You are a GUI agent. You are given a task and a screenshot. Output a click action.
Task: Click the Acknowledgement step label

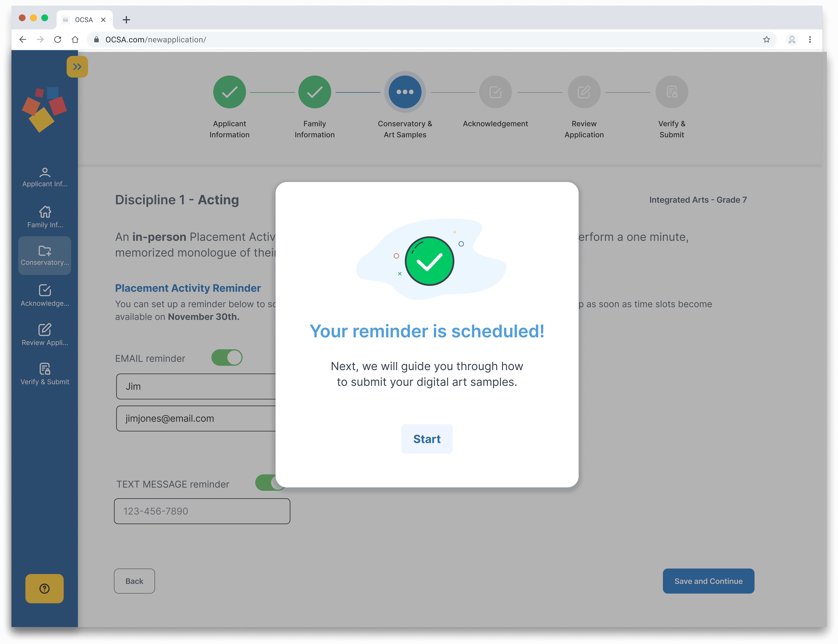pos(495,124)
